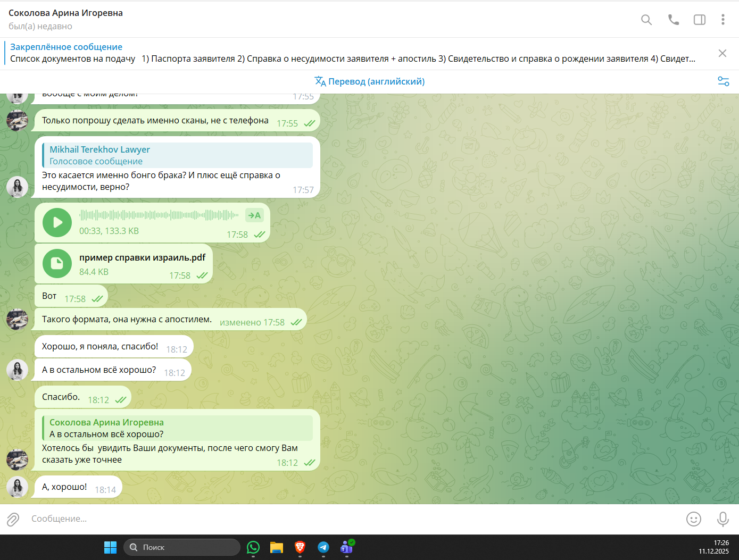Open the taskbar clock and date
The height and width of the screenshot is (560, 739).
click(x=714, y=547)
